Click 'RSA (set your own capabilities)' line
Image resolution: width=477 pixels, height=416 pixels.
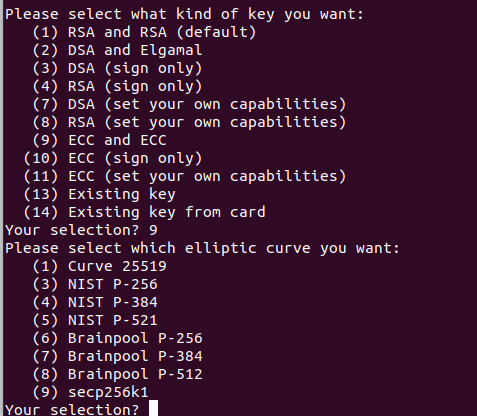[189, 122]
